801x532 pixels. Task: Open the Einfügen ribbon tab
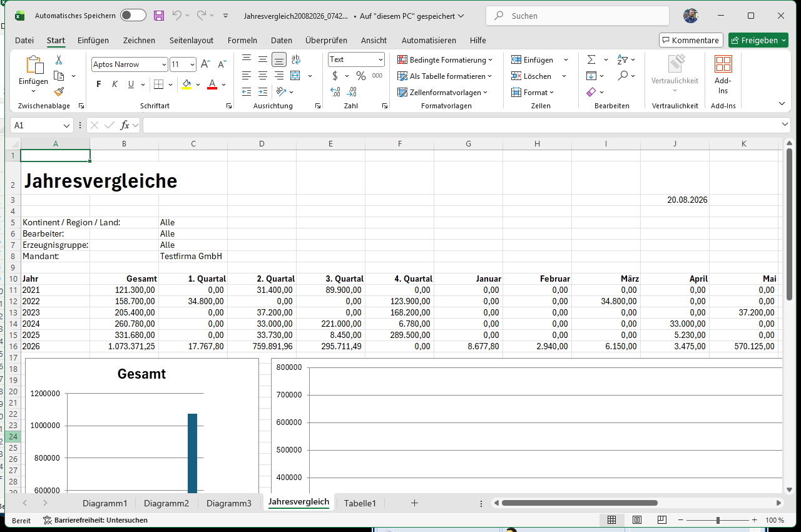coord(93,40)
